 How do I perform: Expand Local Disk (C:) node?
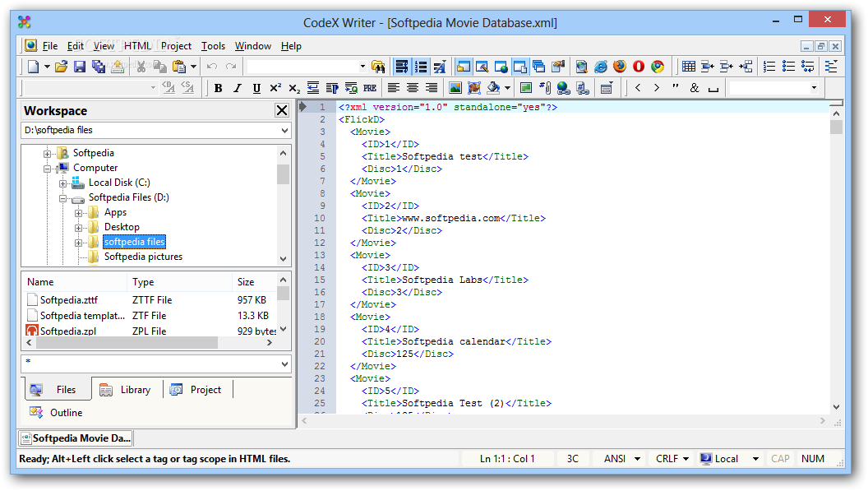point(62,183)
